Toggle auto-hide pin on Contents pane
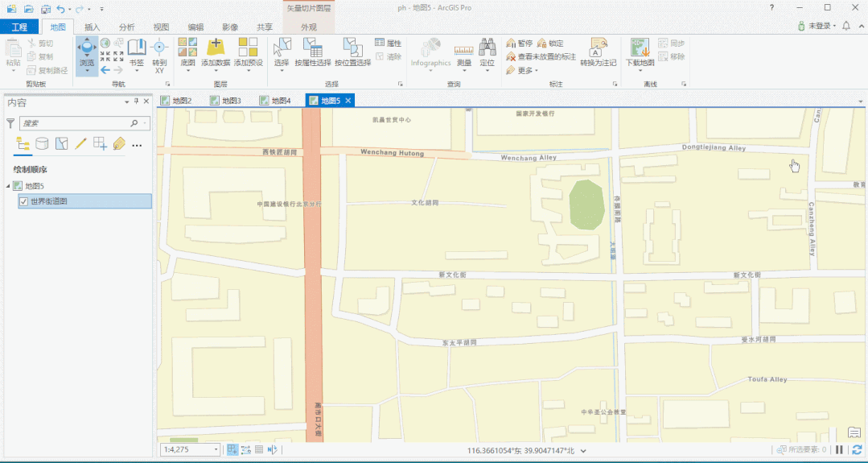This screenshot has width=868, height=463. [137, 101]
